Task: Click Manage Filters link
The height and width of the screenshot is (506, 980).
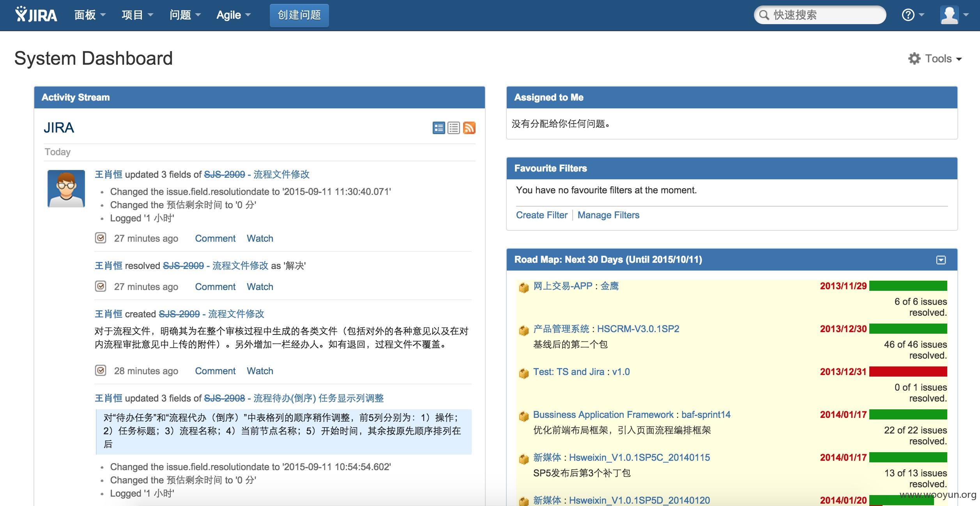Action: [x=609, y=215]
